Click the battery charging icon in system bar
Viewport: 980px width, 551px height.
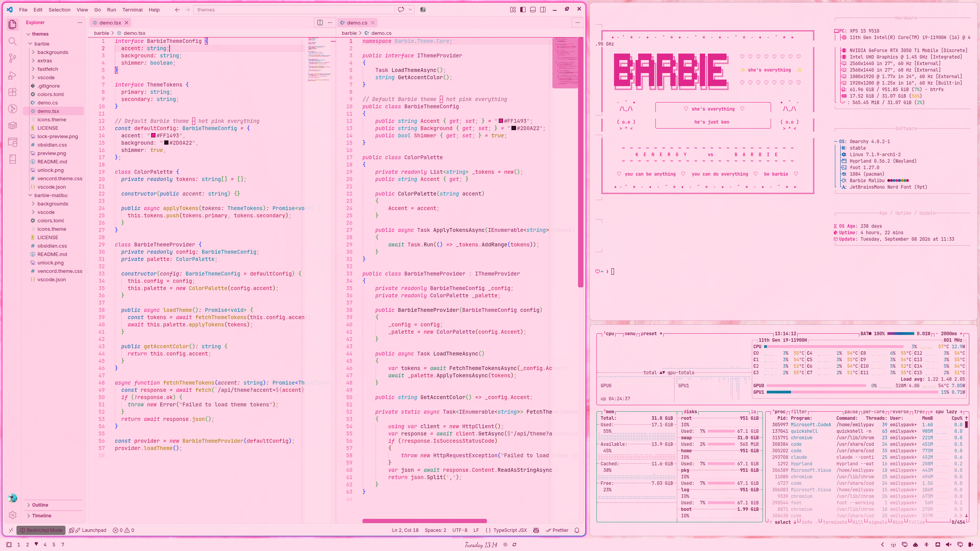point(970,544)
